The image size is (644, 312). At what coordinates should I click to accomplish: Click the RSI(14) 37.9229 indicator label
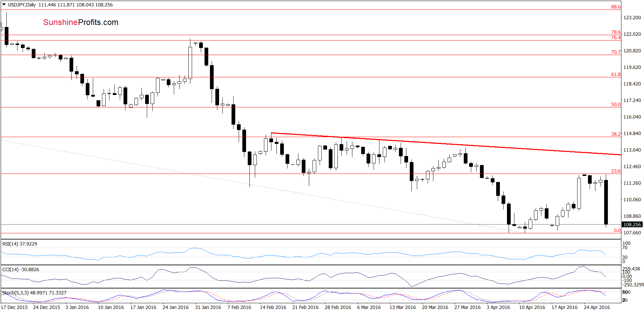point(20,244)
